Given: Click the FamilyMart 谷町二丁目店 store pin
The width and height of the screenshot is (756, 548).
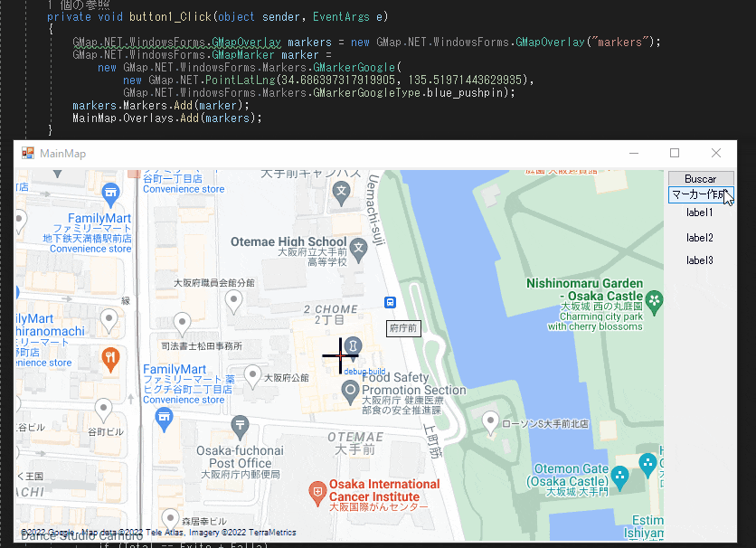Looking at the screenshot, I should pos(164,420).
